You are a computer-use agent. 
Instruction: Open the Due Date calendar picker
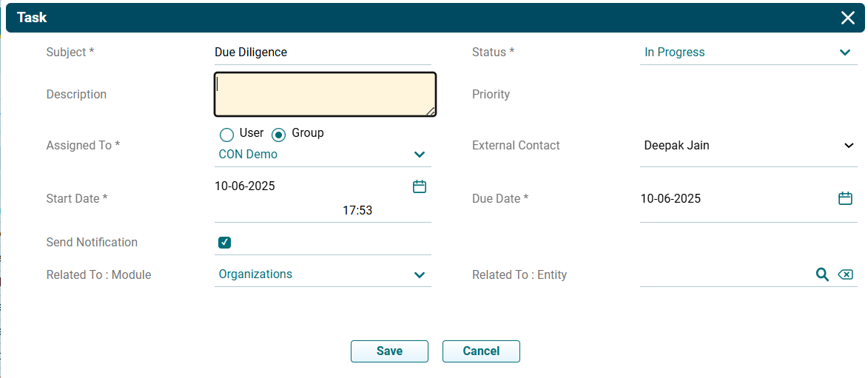[845, 198]
